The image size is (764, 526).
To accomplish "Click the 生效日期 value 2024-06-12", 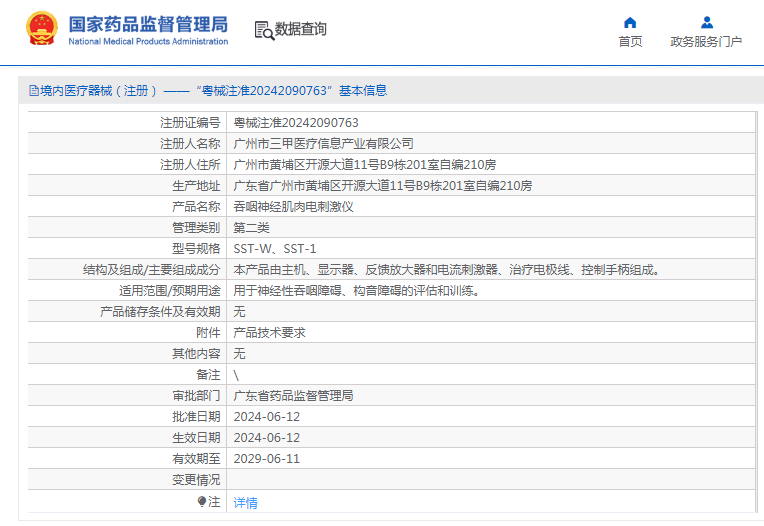I will tap(267, 438).
